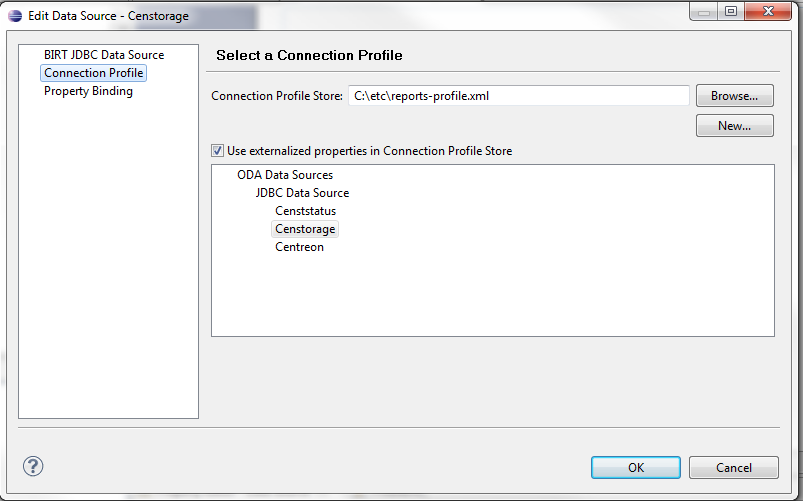Minimize the Edit Data Source dialog
The width and height of the screenshot is (803, 501).
pos(705,12)
